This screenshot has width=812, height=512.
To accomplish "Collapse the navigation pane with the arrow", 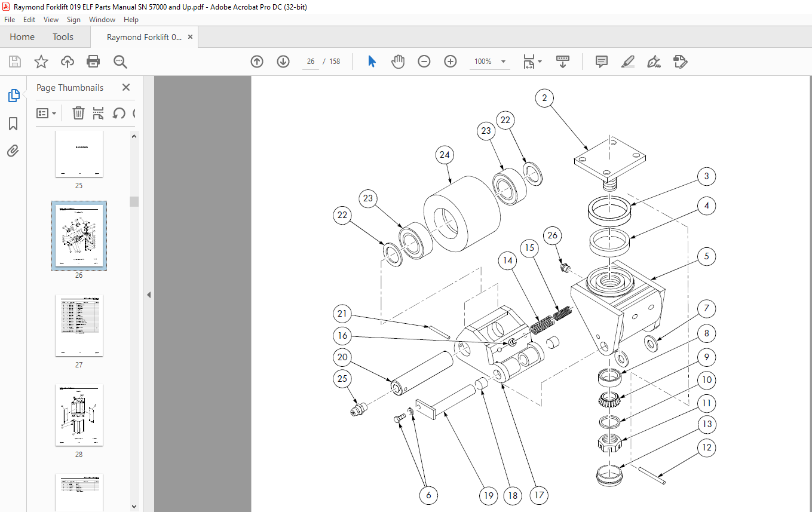I will pos(149,295).
